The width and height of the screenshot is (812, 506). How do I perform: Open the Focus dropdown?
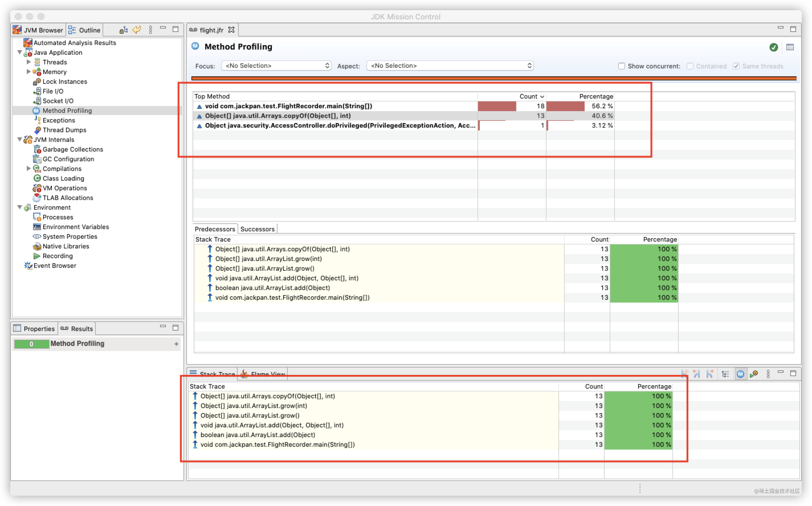point(276,66)
